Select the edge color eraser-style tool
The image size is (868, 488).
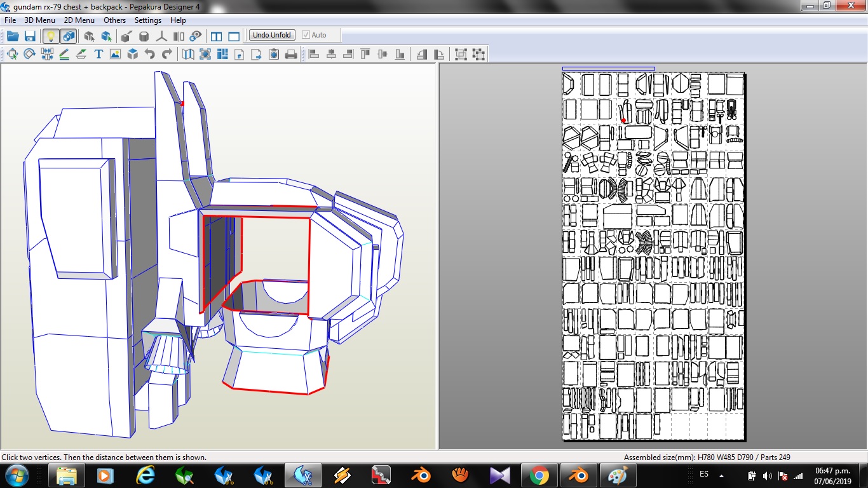[x=81, y=54]
